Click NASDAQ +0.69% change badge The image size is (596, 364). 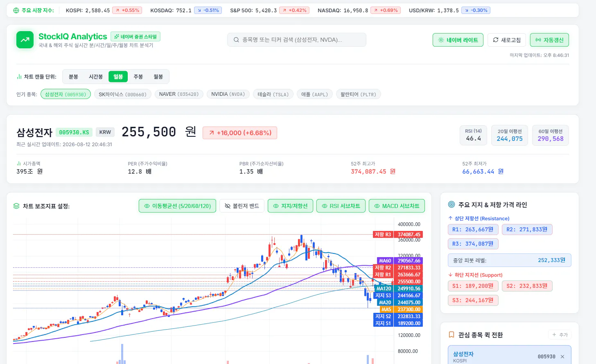pyautogui.click(x=386, y=10)
